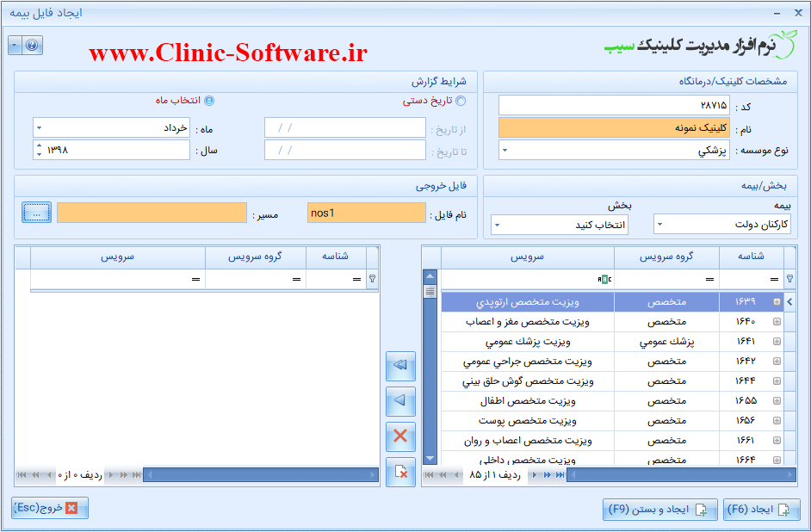Jump to last record in services grid

[x=559, y=475]
